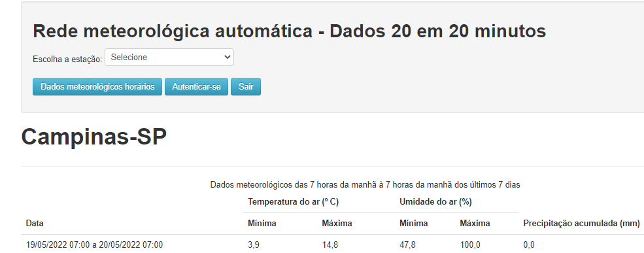Click the 19/05/2022 to 20/05/2022 date cell

coord(94,245)
